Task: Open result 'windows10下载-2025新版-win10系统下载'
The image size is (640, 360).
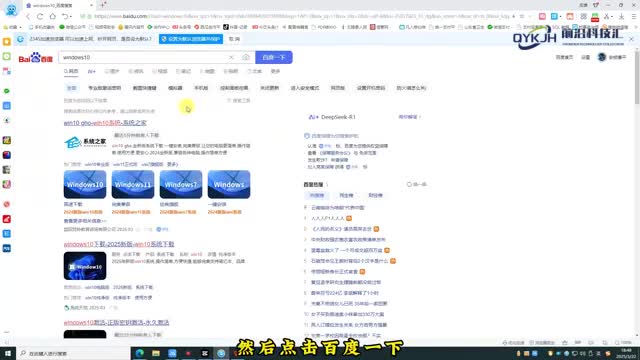Action: tap(119, 244)
